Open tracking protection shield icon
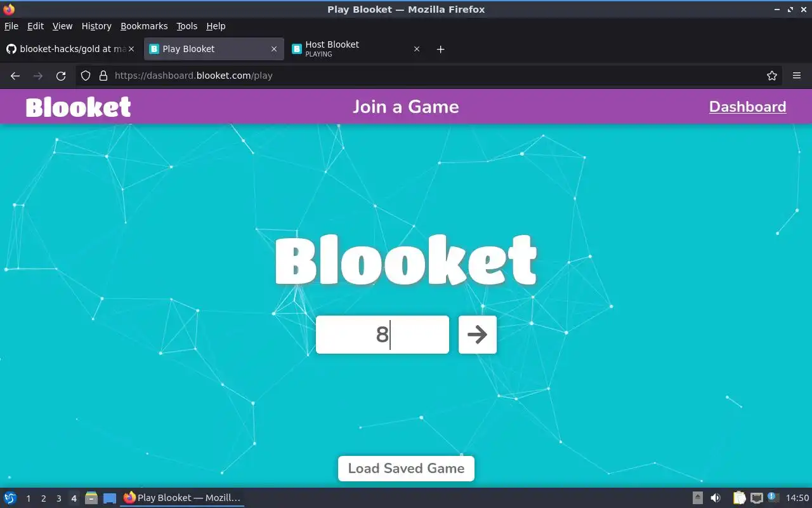Image resolution: width=812 pixels, height=508 pixels. (x=86, y=76)
